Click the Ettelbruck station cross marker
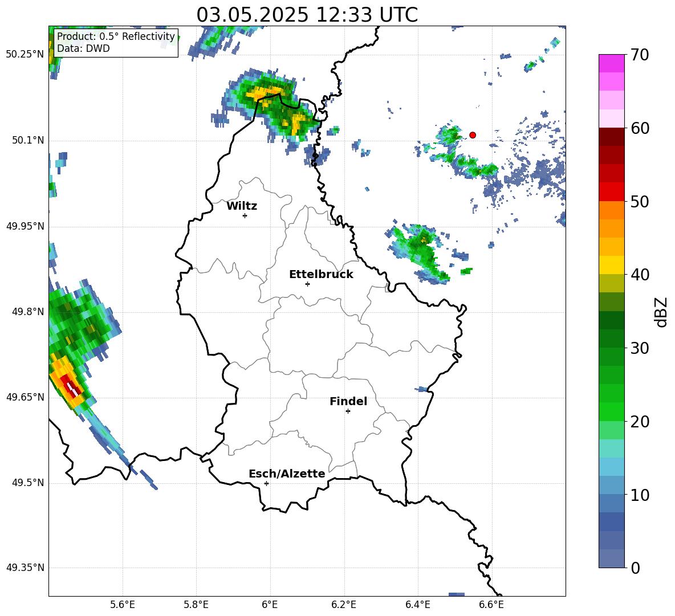675x616 pixels. coord(307,284)
